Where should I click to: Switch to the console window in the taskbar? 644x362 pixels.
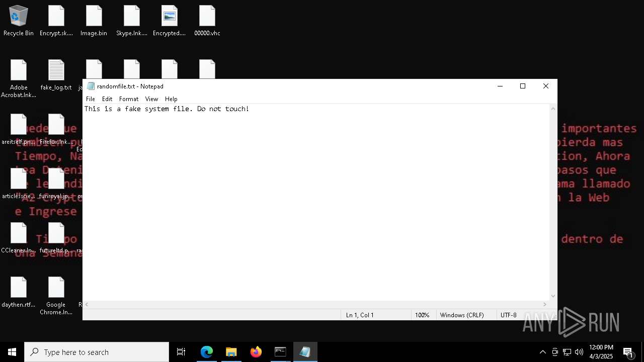click(281, 352)
